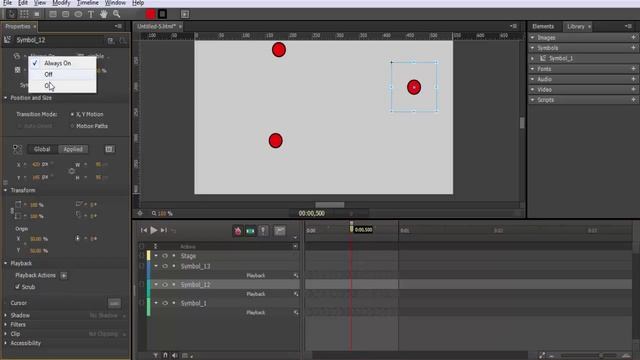Open the black border color swatch
The image size is (640, 360).
click(162, 14)
